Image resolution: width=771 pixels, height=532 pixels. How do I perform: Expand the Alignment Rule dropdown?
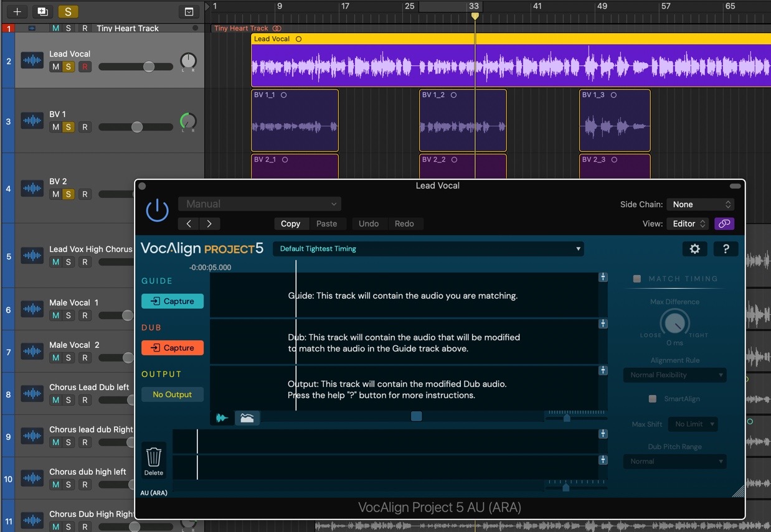[x=674, y=375]
